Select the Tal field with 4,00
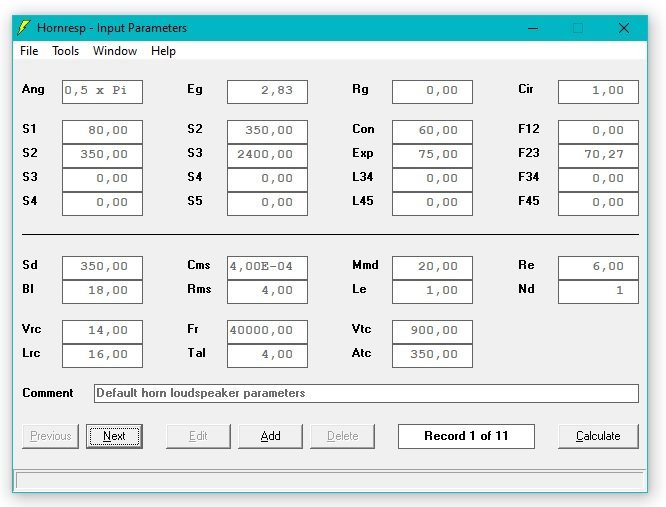This screenshot has height=507, width=666. coord(268,356)
